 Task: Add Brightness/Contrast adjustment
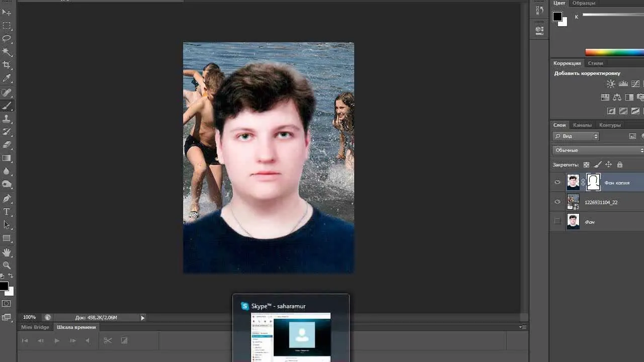point(611,84)
